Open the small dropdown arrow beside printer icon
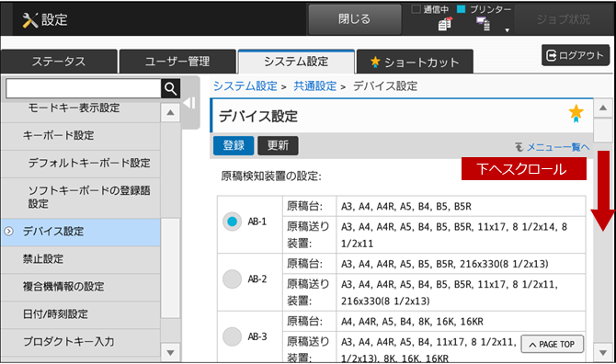This screenshot has width=616, height=364. 507,30
